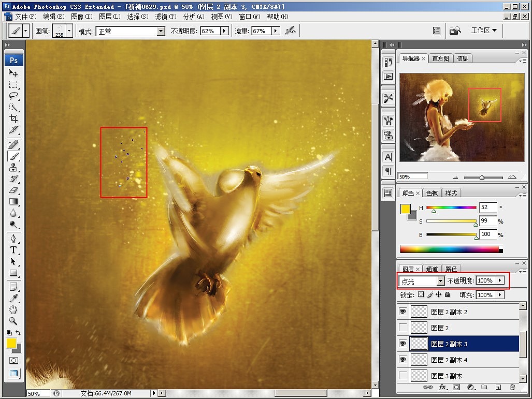
Task: Select the Move tool
Action: pos(13,73)
